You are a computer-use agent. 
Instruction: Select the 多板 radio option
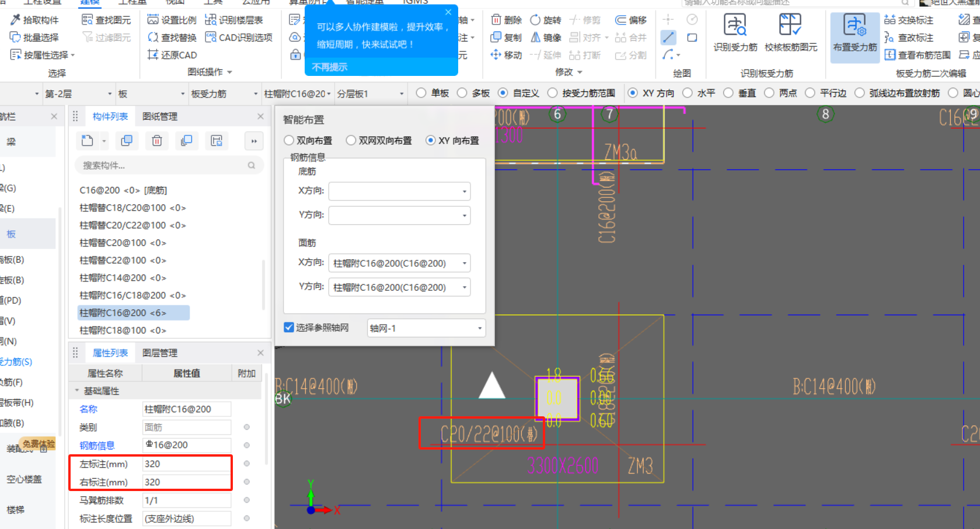pyautogui.click(x=473, y=93)
